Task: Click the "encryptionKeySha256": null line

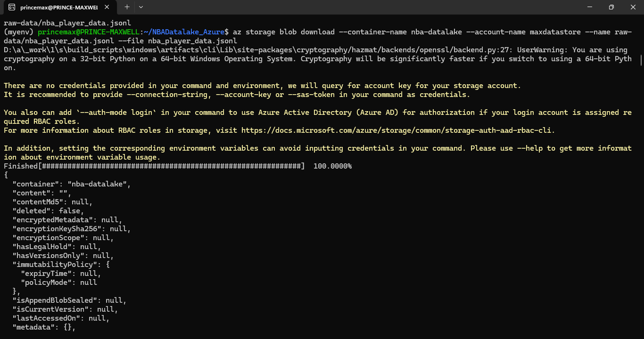Action: coord(72,229)
